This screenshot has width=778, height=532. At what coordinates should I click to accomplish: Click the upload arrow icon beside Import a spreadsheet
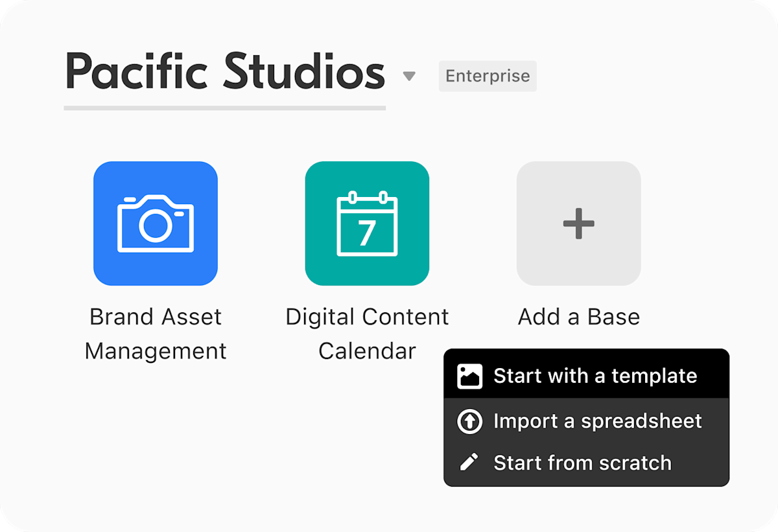pyautogui.click(x=469, y=421)
